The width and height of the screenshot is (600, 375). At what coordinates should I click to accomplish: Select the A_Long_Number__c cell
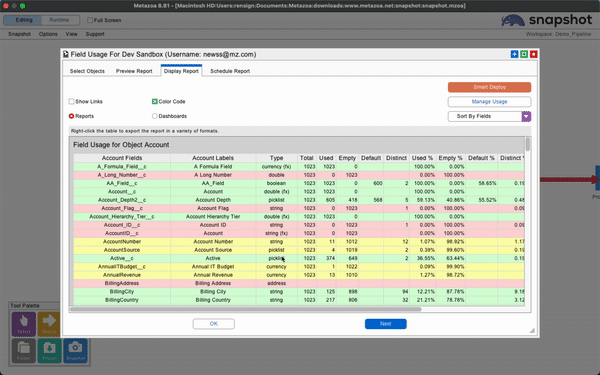point(122,175)
